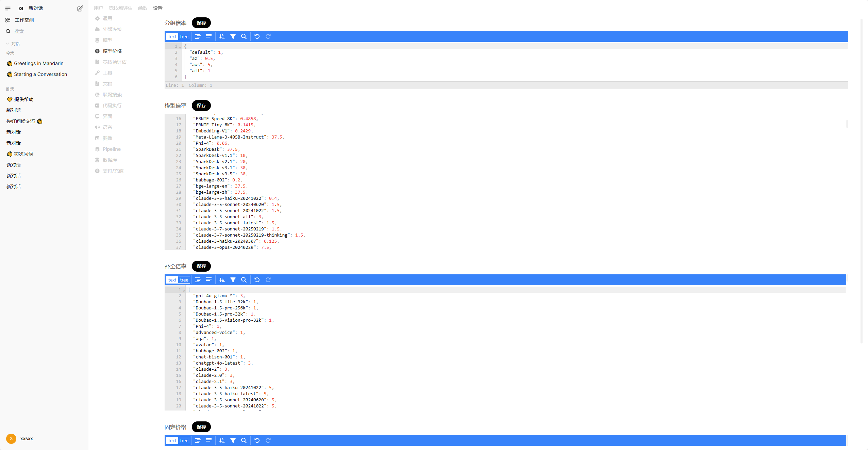This screenshot has width=868, height=450.
Task: Switch 补全倍率 editor to tree mode
Action: point(184,280)
